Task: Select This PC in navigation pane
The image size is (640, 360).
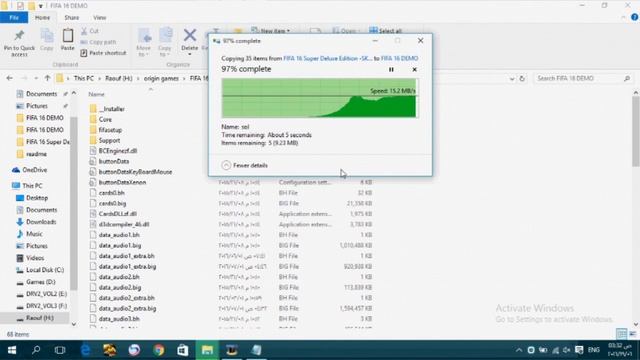Action: click(27, 186)
